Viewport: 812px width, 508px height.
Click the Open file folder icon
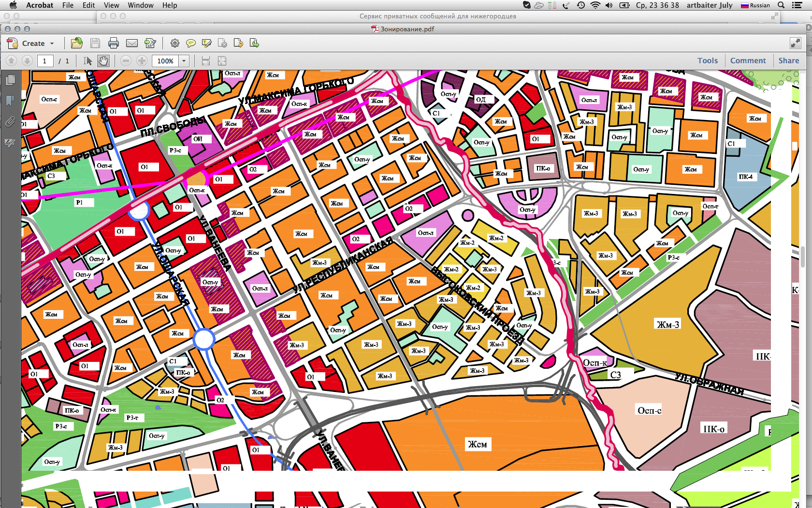tap(76, 43)
